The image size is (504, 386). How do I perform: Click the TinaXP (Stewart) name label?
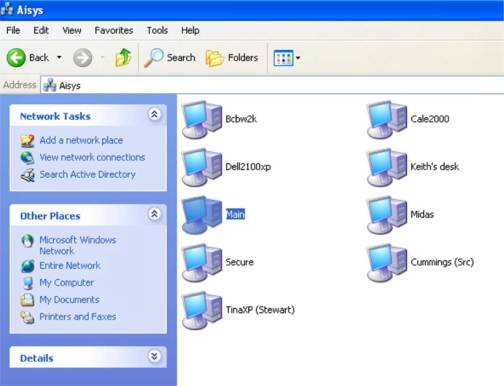[x=260, y=310]
